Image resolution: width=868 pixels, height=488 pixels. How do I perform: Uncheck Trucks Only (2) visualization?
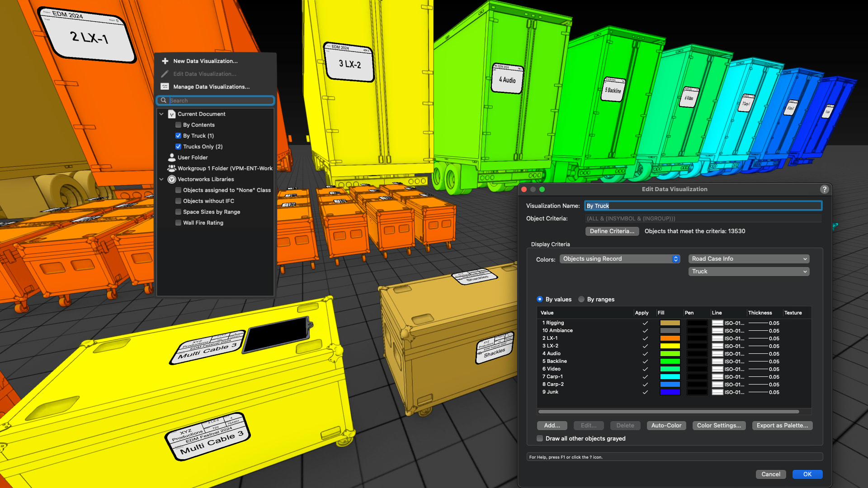pyautogui.click(x=178, y=146)
